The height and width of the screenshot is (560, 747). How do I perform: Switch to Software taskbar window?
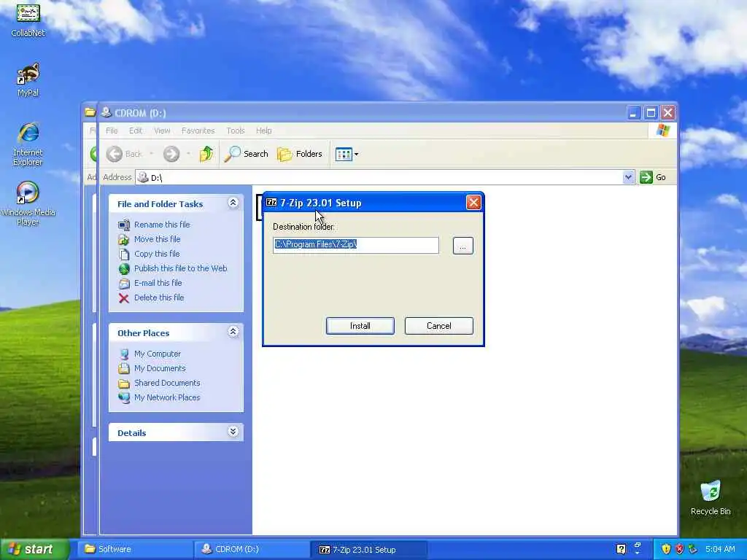(134, 550)
